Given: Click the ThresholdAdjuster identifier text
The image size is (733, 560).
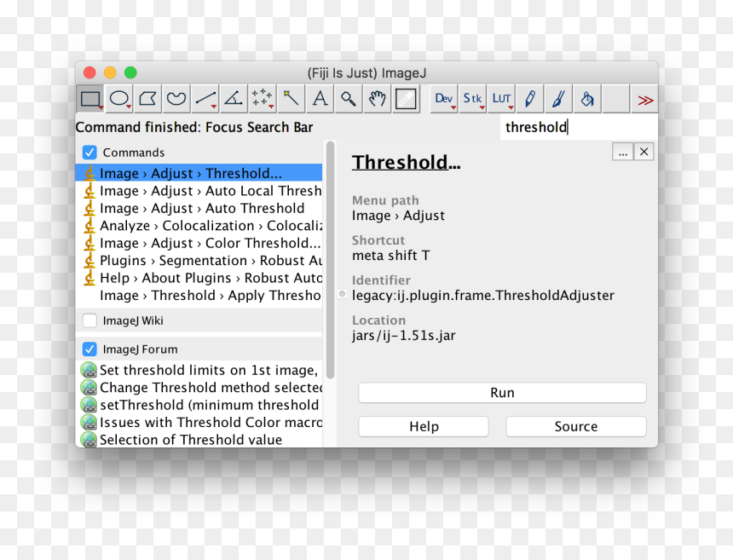Looking at the screenshot, I should (x=483, y=296).
